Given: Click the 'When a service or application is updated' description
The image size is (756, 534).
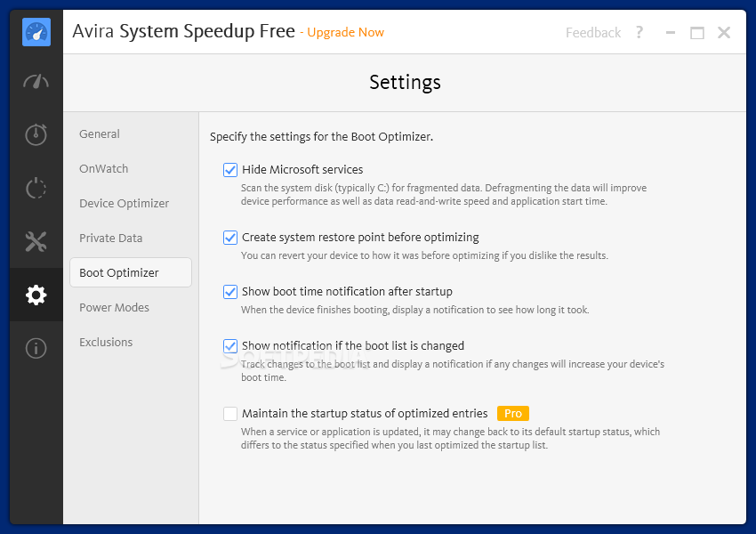Looking at the screenshot, I should coord(450,438).
